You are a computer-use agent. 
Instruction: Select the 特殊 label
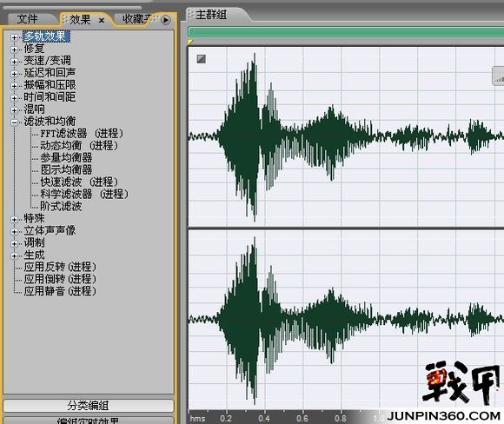tap(34, 218)
